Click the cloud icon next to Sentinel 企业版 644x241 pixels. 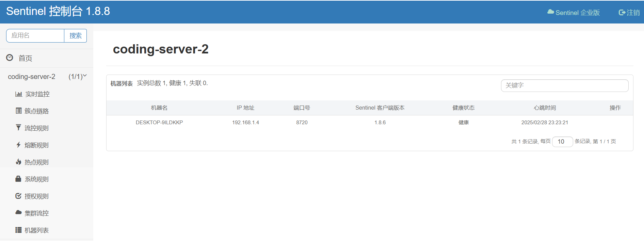(550, 12)
